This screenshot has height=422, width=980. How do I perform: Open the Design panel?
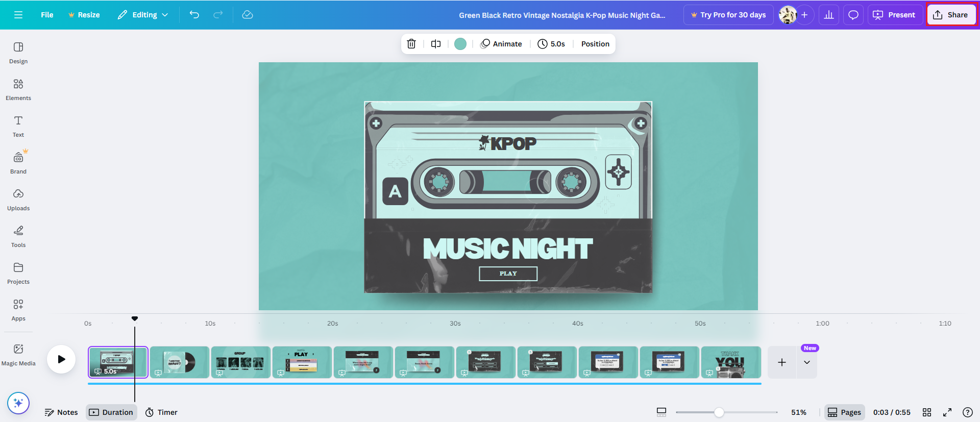[18, 53]
